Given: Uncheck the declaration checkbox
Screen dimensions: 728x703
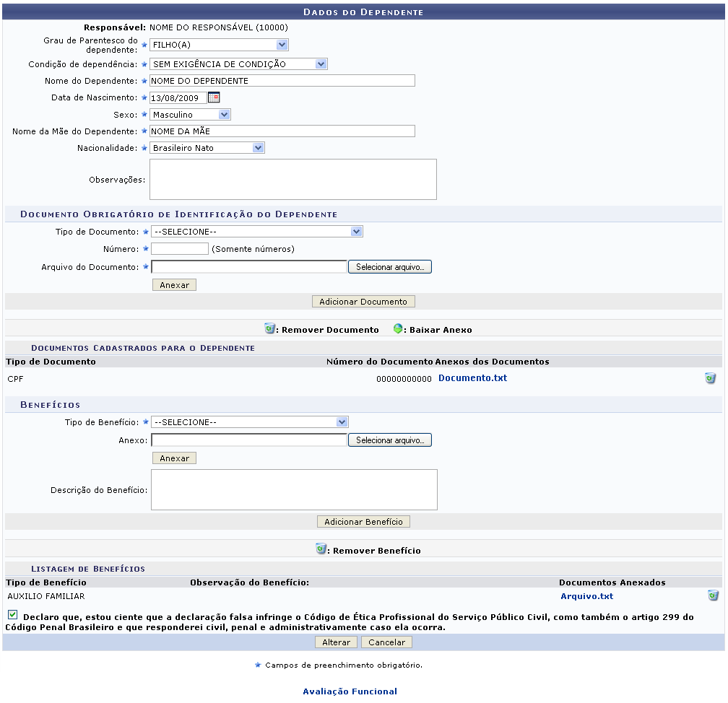Looking at the screenshot, I should pyautogui.click(x=12, y=615).
